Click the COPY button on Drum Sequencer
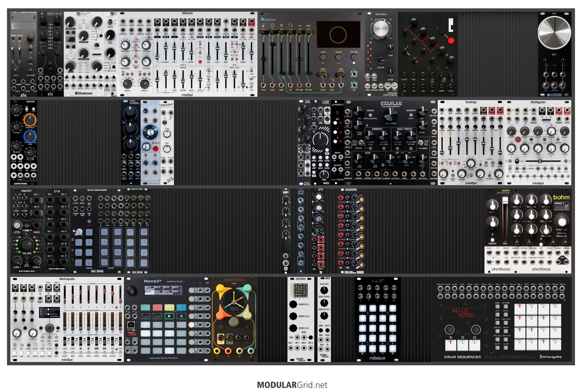This screenshot has width=585, height=392. coord(498,314)
